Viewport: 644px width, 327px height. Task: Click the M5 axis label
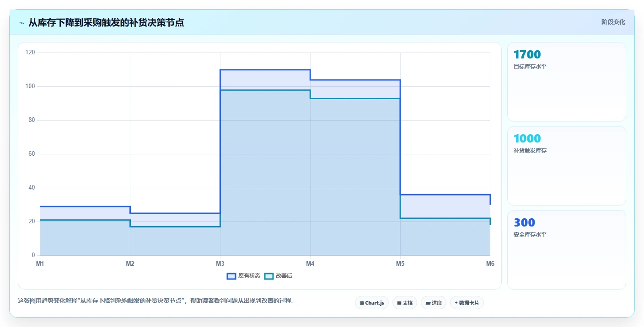coord(400,264)
